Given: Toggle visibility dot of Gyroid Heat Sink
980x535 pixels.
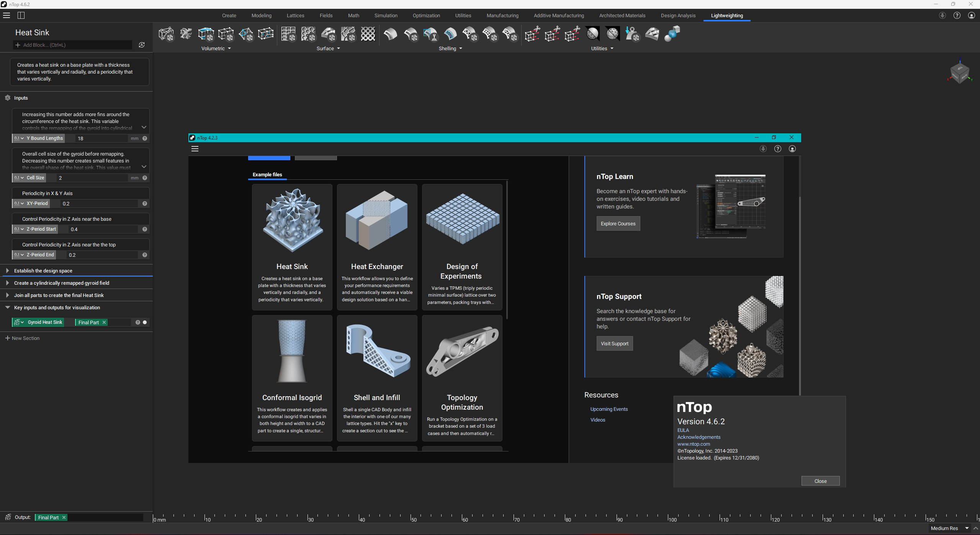Looking at the screenshot, I should click(x=145, y=322).
